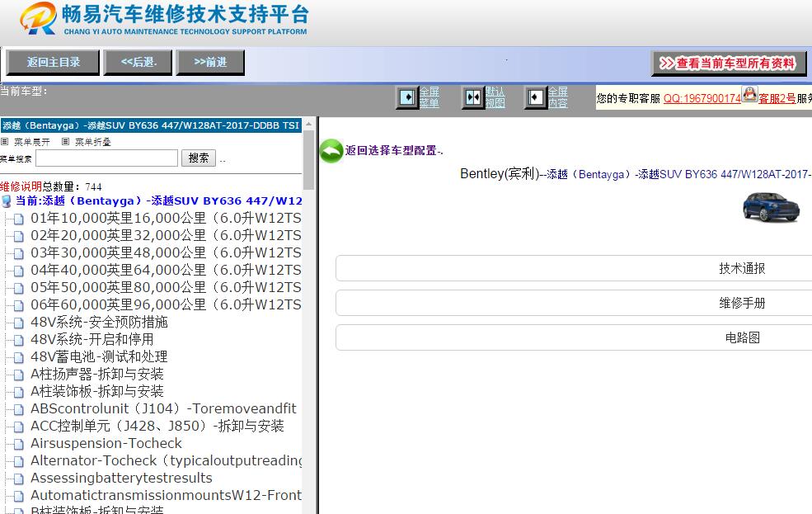The image size is (812, 514).
Task: Click document icon beside A柱装饰板
Action: pyautogui.click(x=19, y=393)
